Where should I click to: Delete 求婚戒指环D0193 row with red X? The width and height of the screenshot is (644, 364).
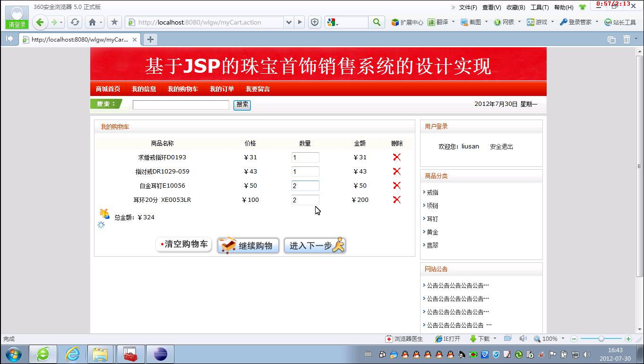[397, 157]
